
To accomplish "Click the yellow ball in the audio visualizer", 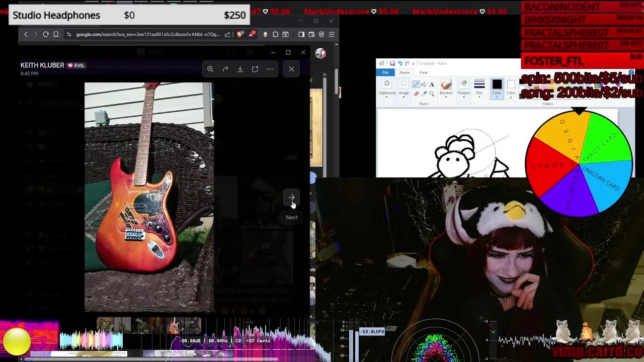I will coord(17,341).
